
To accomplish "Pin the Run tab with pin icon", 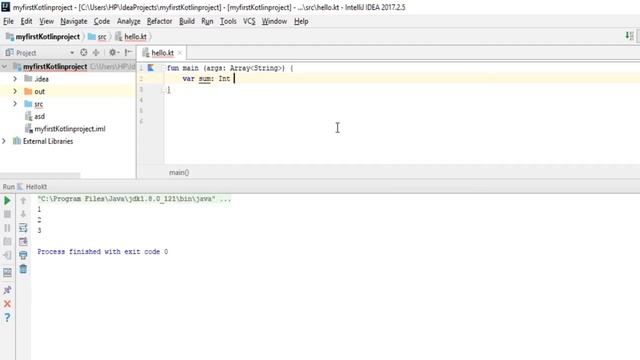I will 7,290.
